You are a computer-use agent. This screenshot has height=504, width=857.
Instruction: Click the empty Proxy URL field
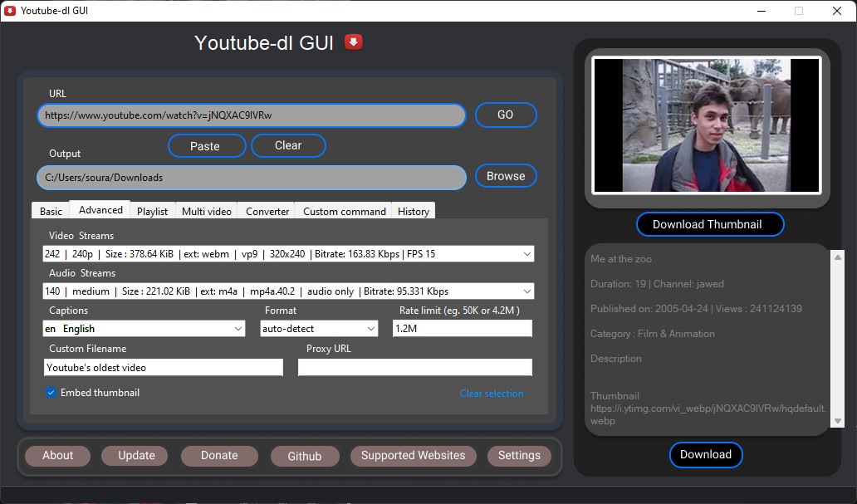[415, 367]
